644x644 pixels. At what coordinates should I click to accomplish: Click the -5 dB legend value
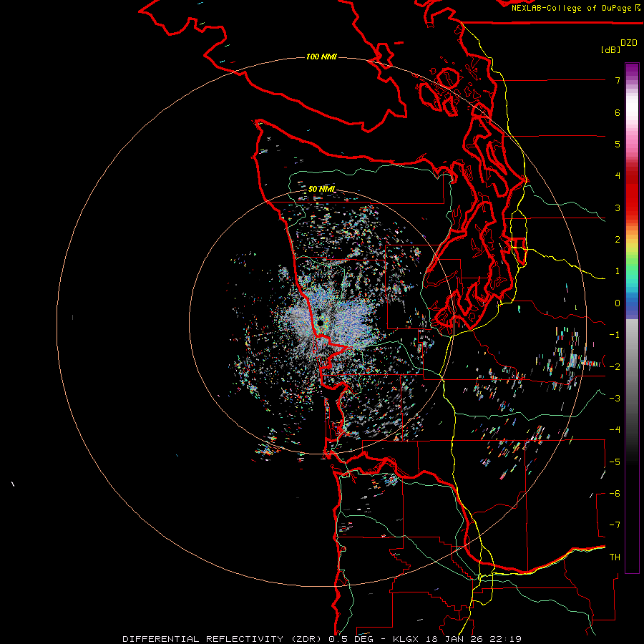point(615,462)
